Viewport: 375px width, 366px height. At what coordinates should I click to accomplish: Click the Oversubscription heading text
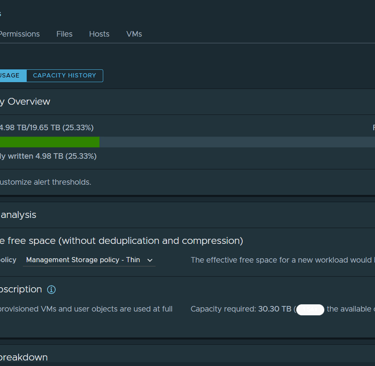point(21,289)
